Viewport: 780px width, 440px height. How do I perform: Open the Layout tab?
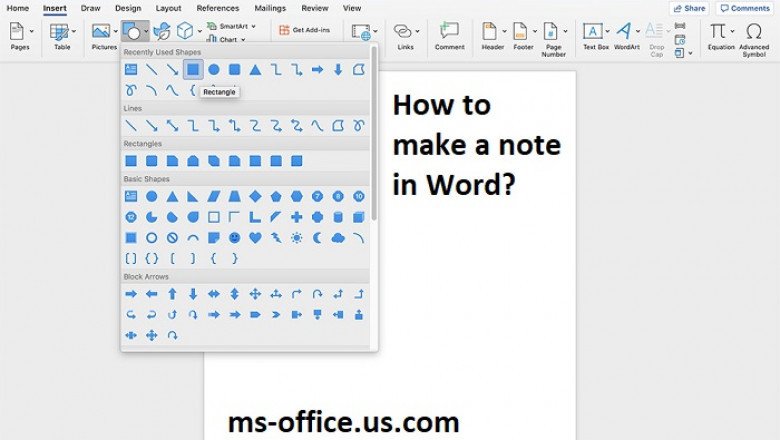click(x=168, y=8)
